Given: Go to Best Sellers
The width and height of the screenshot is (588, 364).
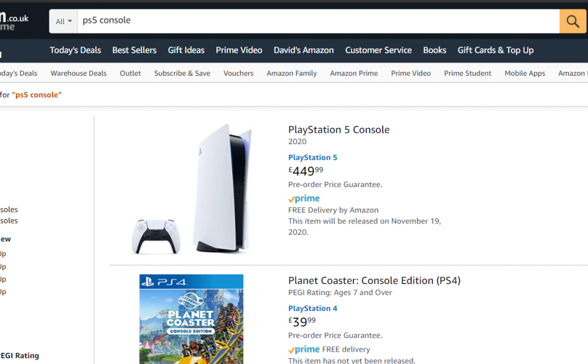Looking at the screenshot, I should coord(134,50).
